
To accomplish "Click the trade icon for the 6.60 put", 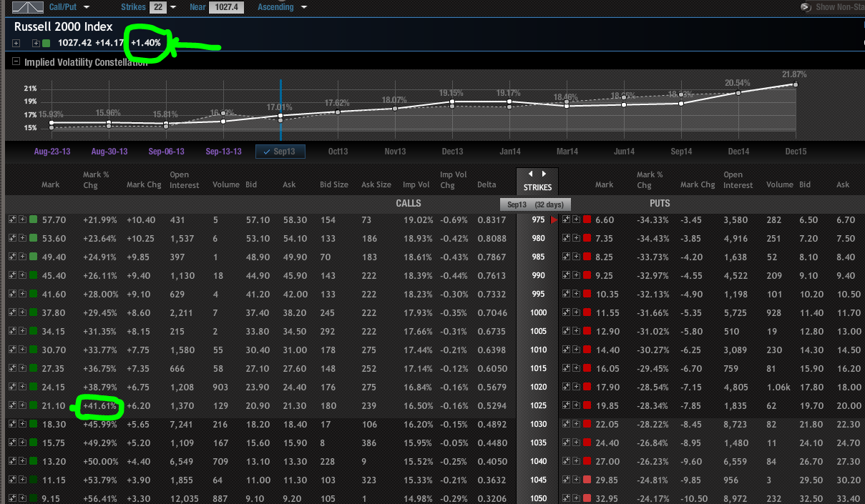I will (x=566, y=219).
